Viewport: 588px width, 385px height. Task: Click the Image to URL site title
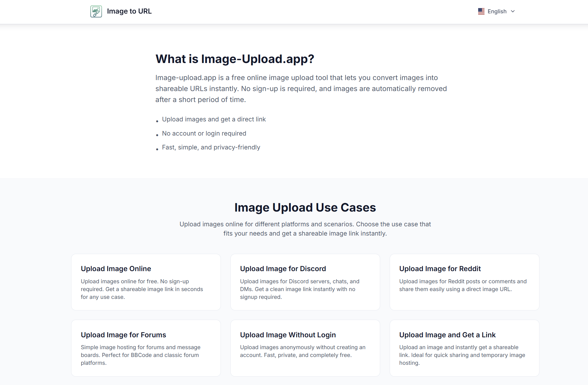click(x=129, y=11)
